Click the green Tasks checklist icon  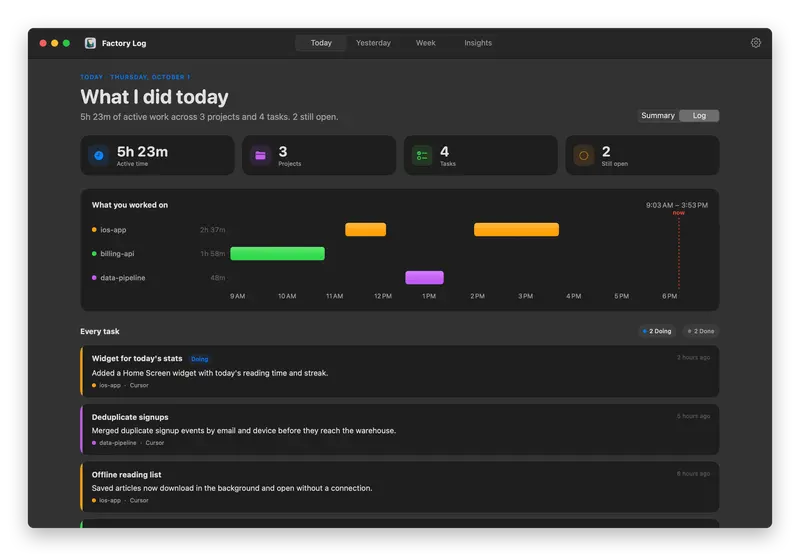422,156
